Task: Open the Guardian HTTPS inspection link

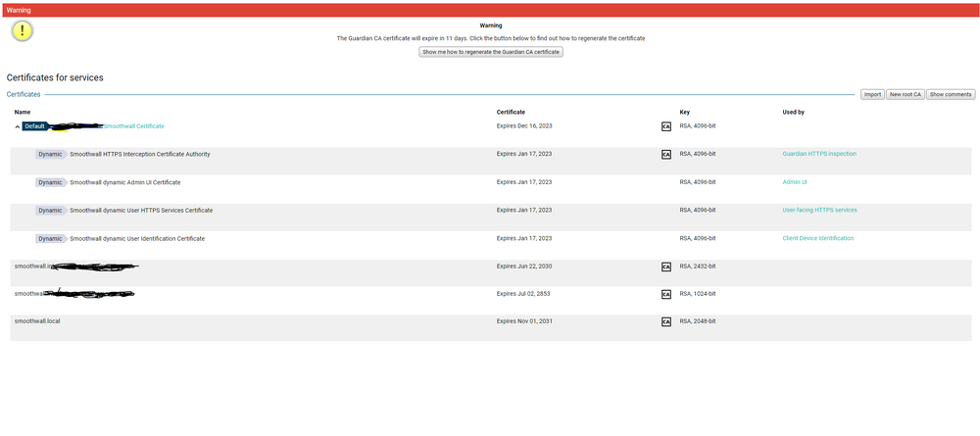Action: 819,154
